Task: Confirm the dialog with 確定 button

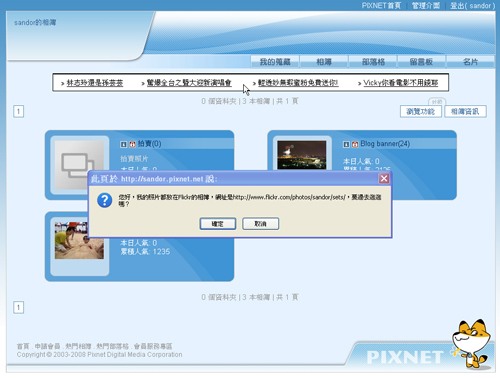Action: pyautogui.click(x=218, y=224)
